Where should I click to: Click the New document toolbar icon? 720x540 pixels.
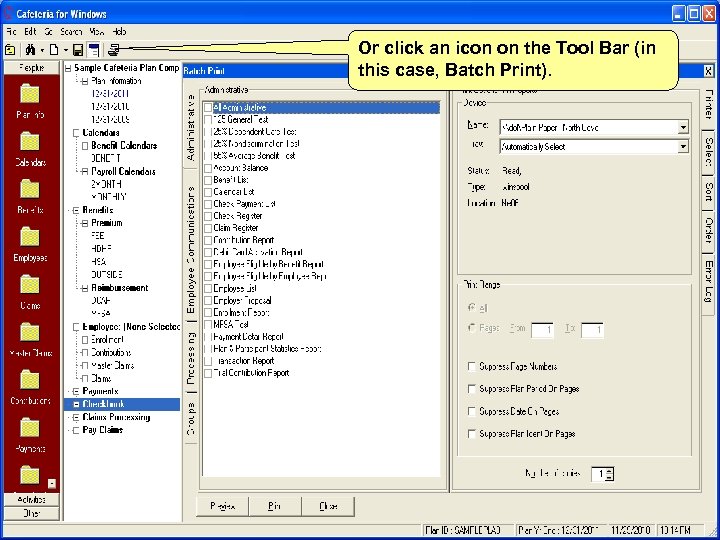[54, 50]
